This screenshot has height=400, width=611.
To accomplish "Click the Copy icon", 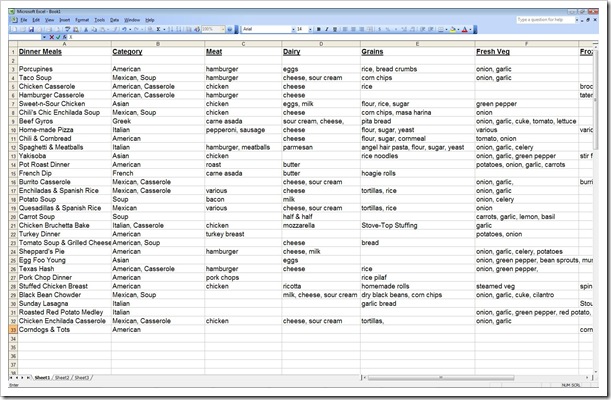I will (94, 29).
